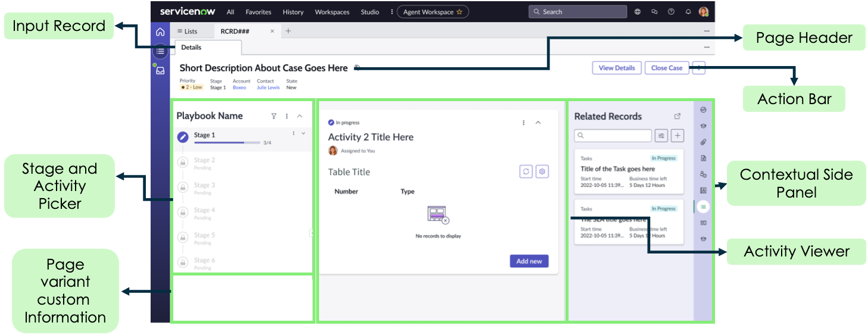Pop out Related Records in new window
Viewport: 868px width, 335px height.
pos(677,116)
